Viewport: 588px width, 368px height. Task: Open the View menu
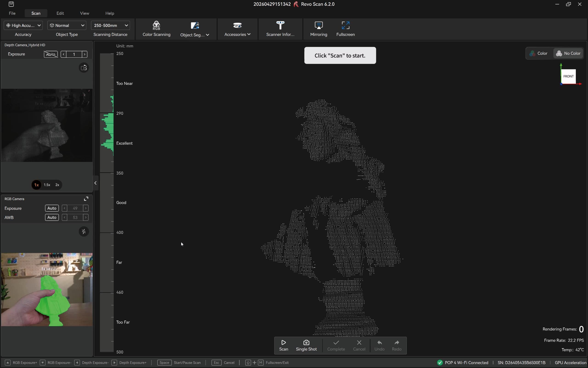[85, 13]
